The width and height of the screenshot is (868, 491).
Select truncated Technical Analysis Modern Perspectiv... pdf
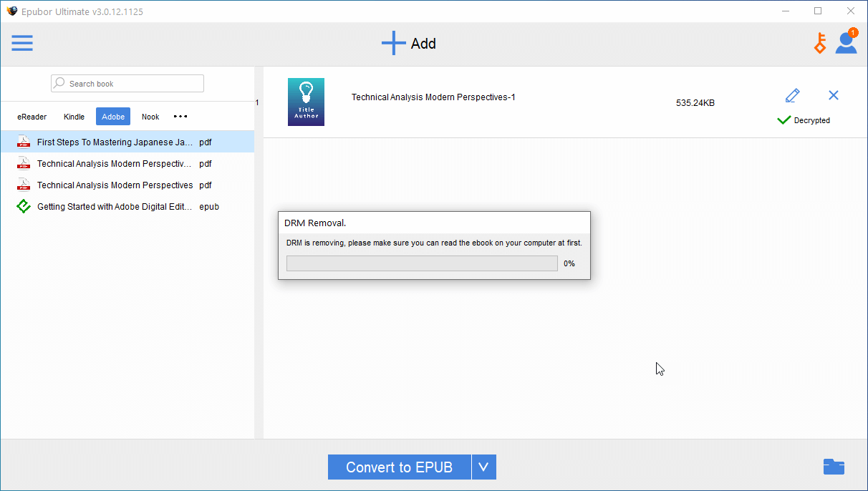[x=127, y=163]
